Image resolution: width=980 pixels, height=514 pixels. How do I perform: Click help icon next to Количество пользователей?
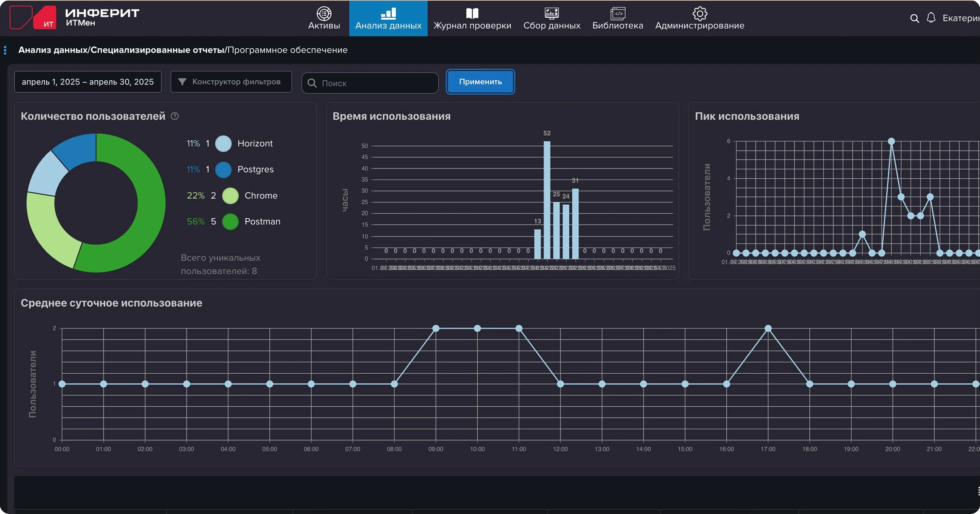click(x=175, y=116)
